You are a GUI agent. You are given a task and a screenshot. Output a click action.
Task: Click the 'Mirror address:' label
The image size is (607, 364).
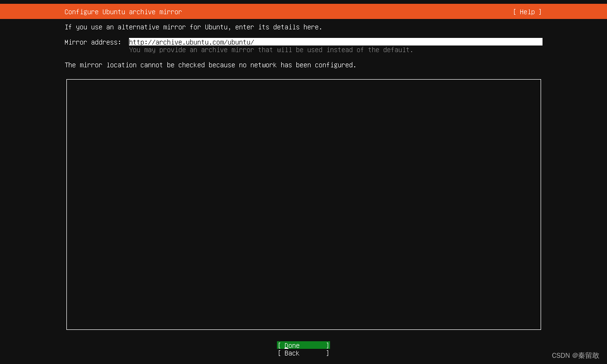tap(93, 42)
